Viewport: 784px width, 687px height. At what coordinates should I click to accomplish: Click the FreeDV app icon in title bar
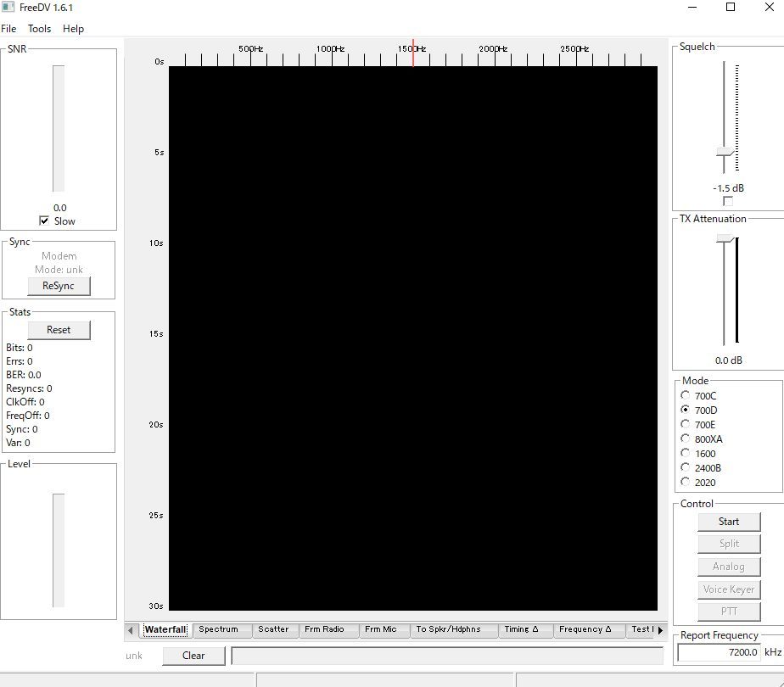click(x=8, y=7)
